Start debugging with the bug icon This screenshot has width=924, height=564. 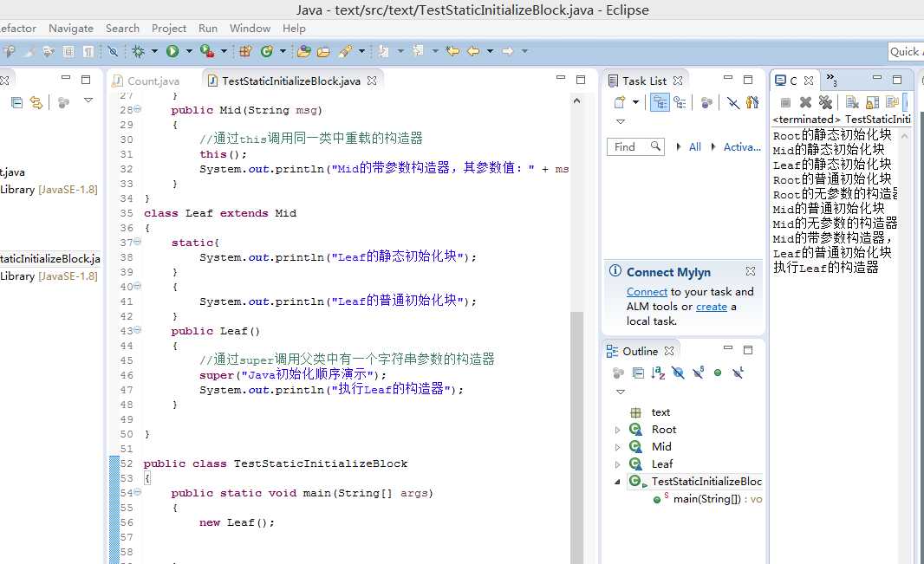coord(139,51)
